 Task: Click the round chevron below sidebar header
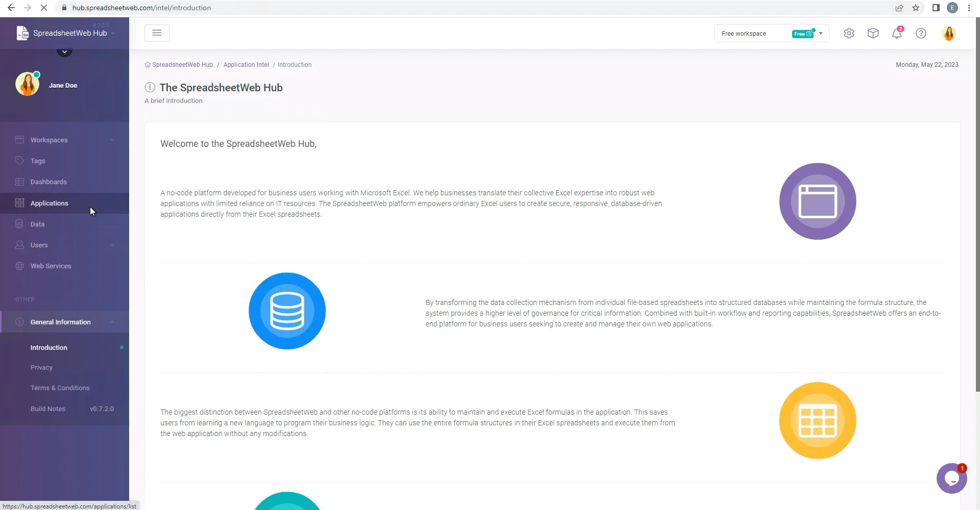point(64,51)
